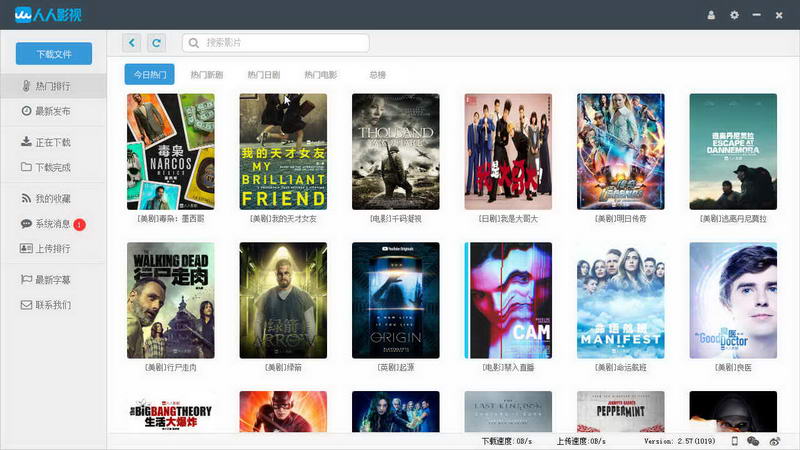Click the [美剧]逃离丹尼莫拉 title

pyautogui.click(x=733, y=219)
